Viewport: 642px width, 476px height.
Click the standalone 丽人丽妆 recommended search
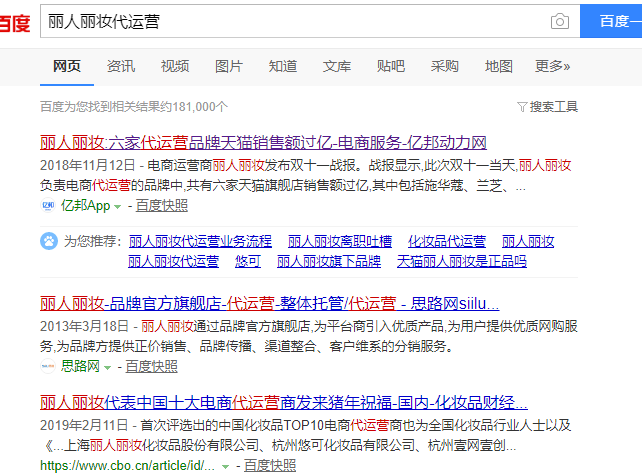528,241
